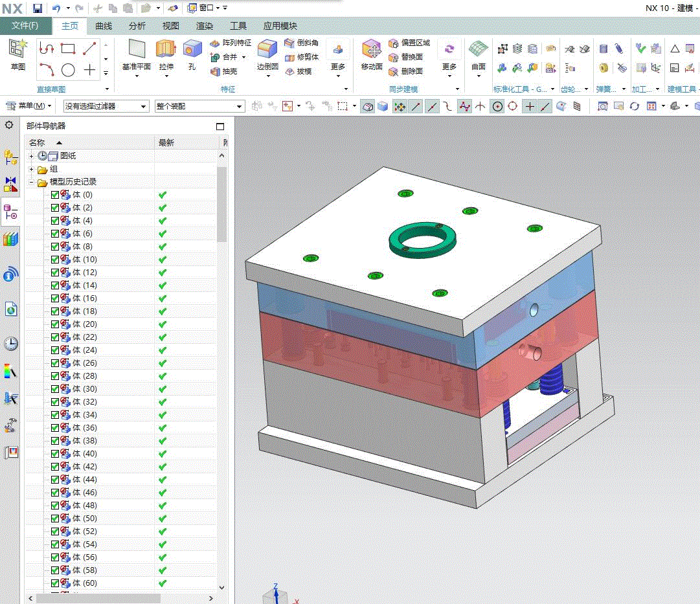This screenshot has height=604, width=700.
Task: Click 更多 in the 特征 group
Action: click(338, 58)
